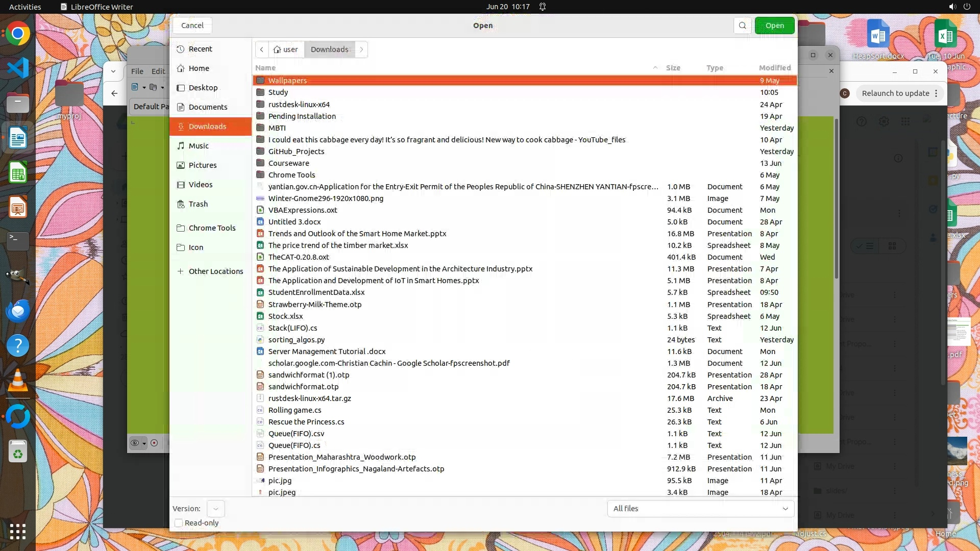The image size is (980, 551).
Task: Advance with the path right arrow
Action: 361,49
